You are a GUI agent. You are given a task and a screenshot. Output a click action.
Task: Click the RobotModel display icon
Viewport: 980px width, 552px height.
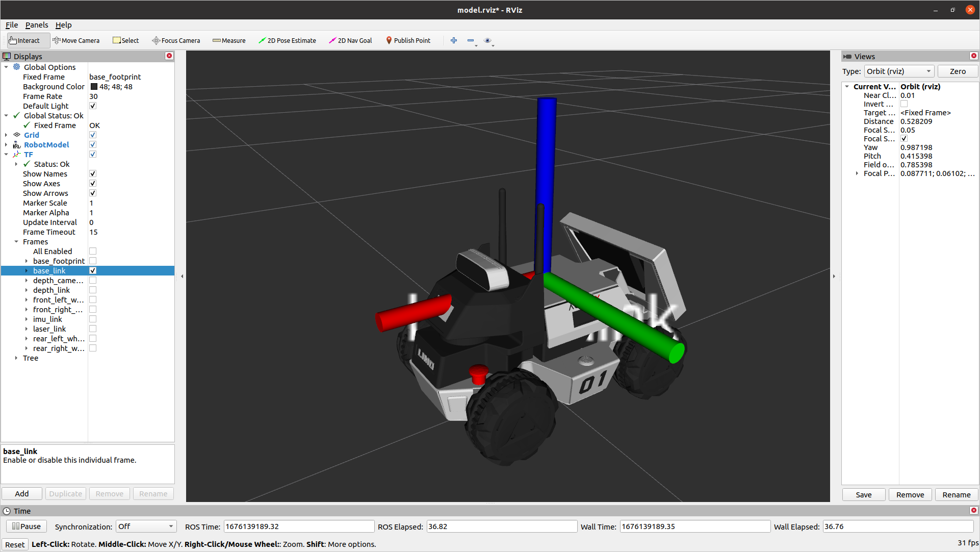[x=17, y=145]
